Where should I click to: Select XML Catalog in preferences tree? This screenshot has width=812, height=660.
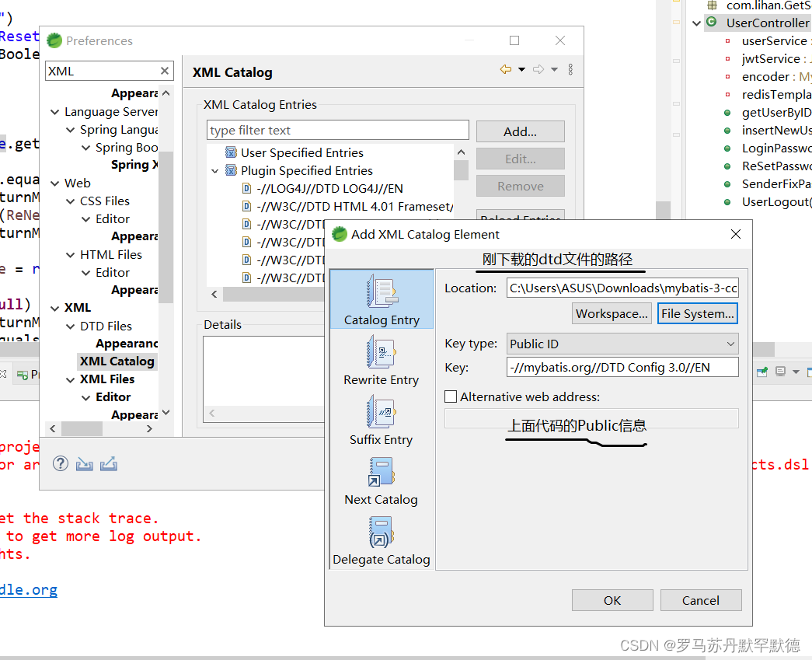117,361
